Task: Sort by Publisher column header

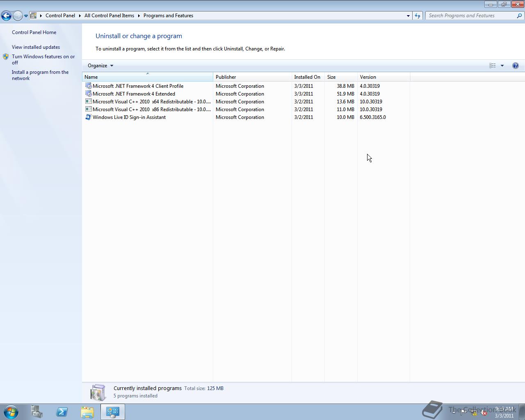Action: coord(252,77)
